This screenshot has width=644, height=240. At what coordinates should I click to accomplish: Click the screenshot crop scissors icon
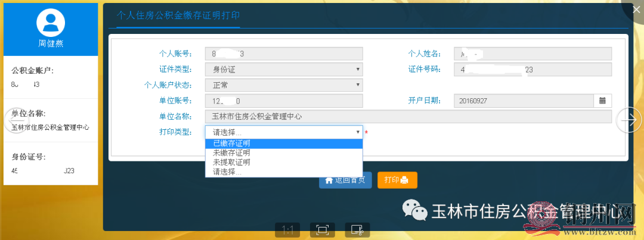(x=357, y=230)
